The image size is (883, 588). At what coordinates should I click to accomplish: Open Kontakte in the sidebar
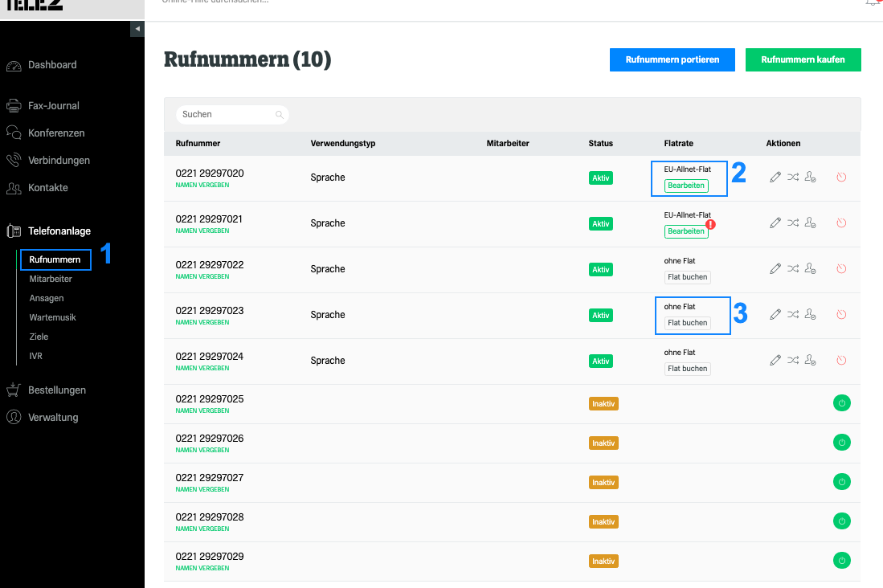pos(48,187)
